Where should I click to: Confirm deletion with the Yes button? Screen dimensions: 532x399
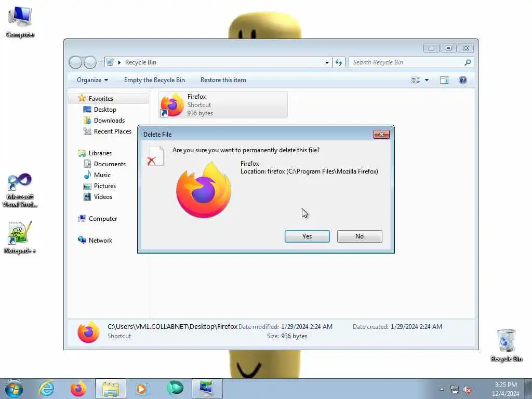point(307,236)
